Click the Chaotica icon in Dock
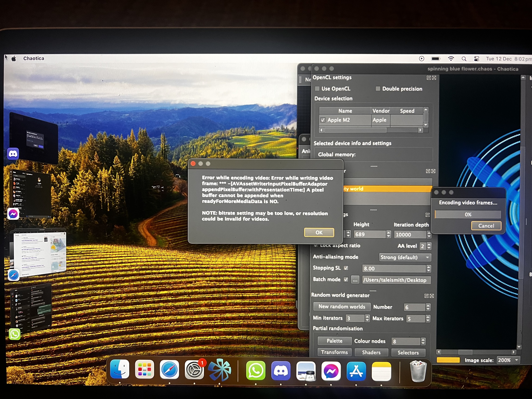 [219, 370]
